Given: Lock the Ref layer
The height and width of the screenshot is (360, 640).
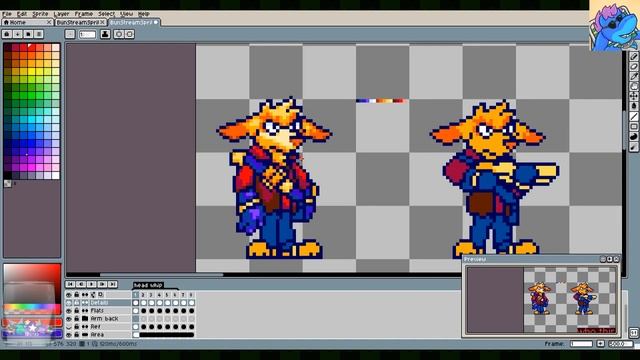Looking at the screenshot, I should [x=77, y=327].
